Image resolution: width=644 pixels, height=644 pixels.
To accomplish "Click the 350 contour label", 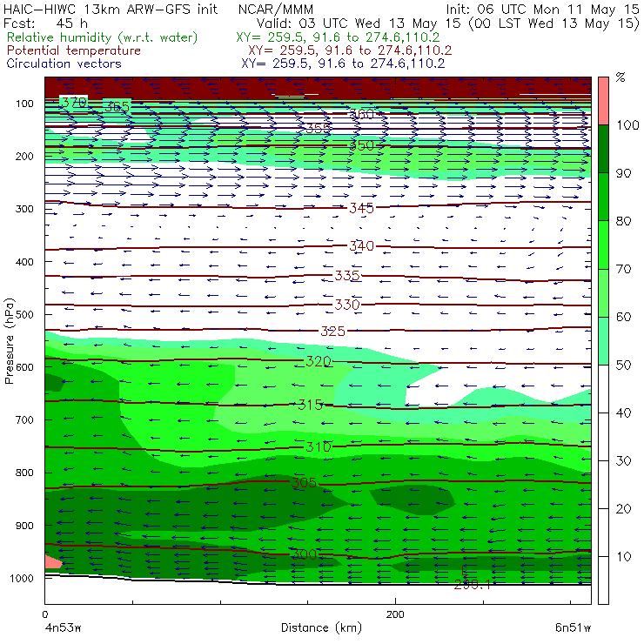I will pos(361,145).
